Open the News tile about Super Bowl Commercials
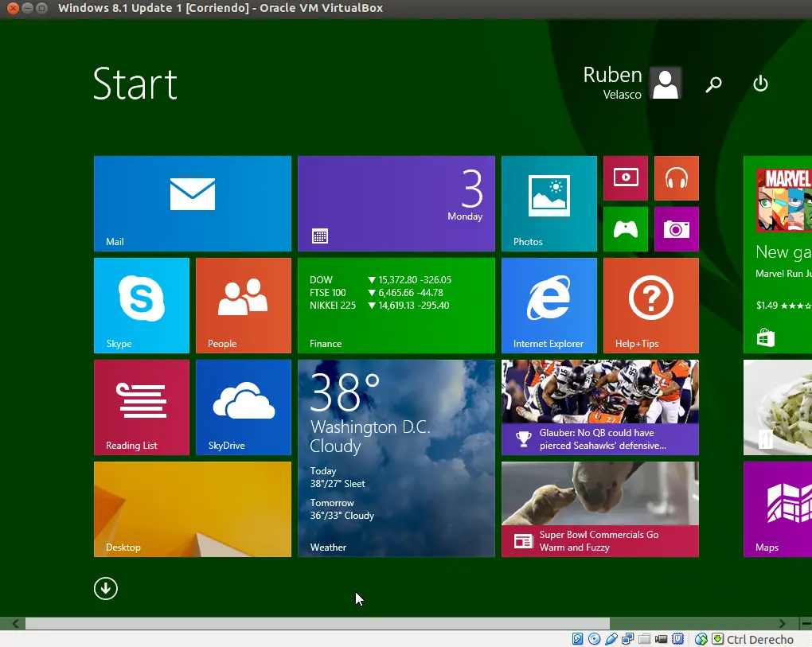The image size is (812, 647). click(x=599, y=509)
